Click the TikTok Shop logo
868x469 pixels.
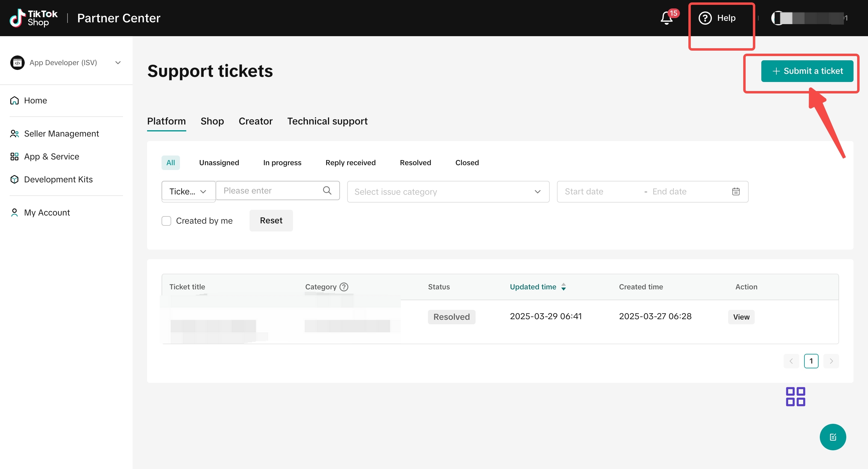[x=34, y=18]
